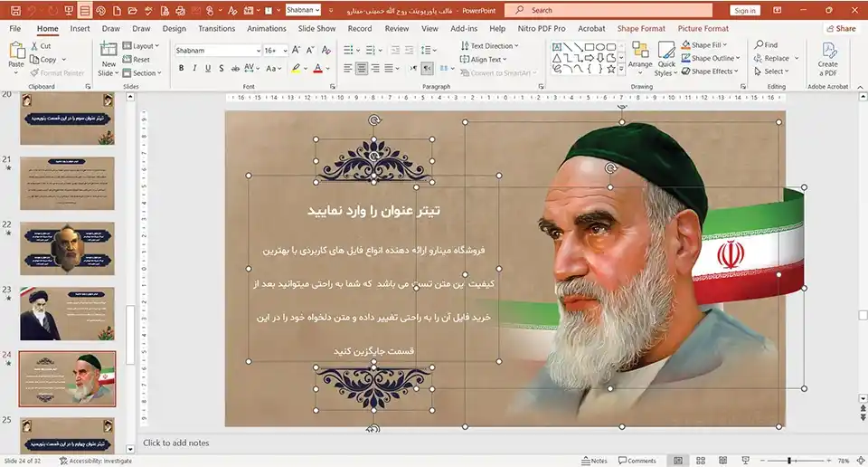Expand the Section dropdown
868x467 pixels.
142,72
